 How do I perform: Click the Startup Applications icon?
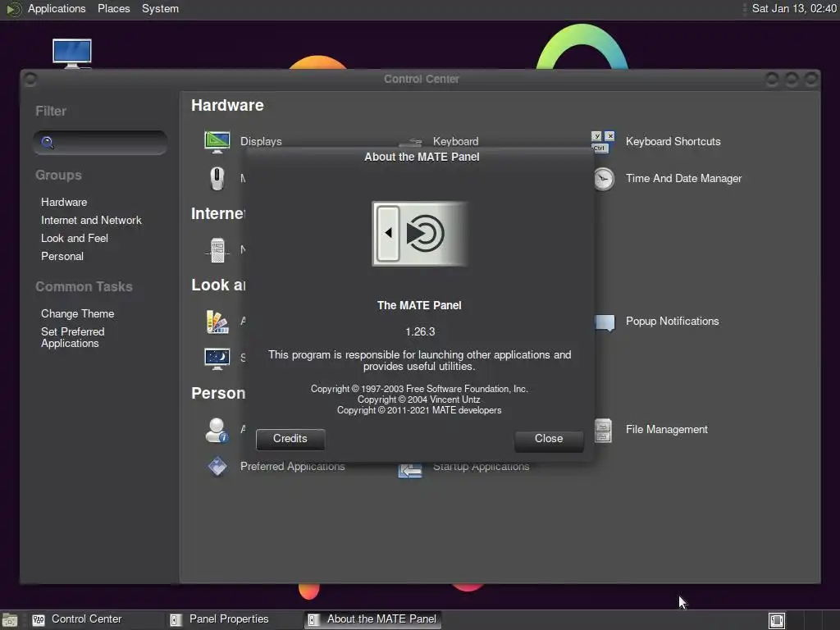click(410, 470)
